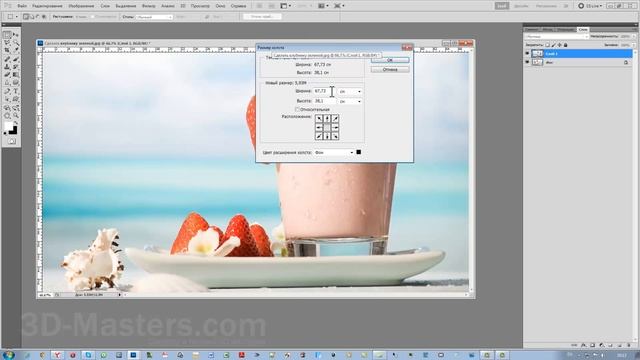Open height units dropdown in dialog
The image size is (640, 360).
tap(350, 101)
